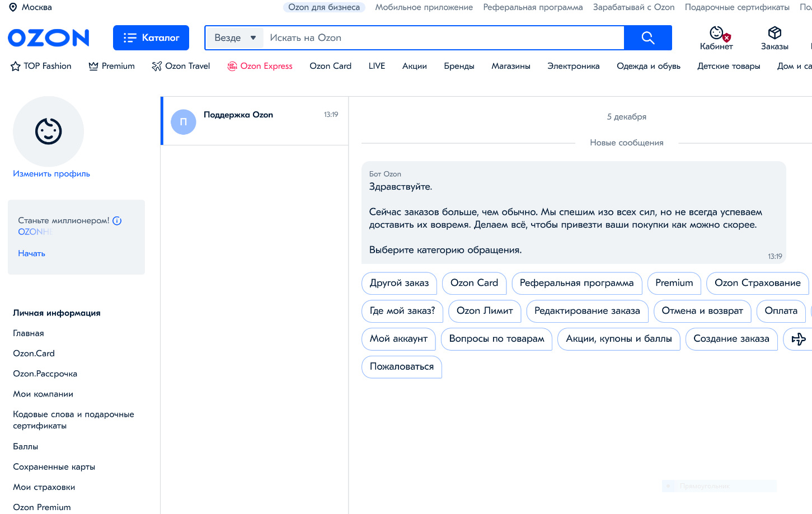Viewport: 812px width, 514px height.
Task: Open Баллы in sidebar
Action: [x=25, y=446]
